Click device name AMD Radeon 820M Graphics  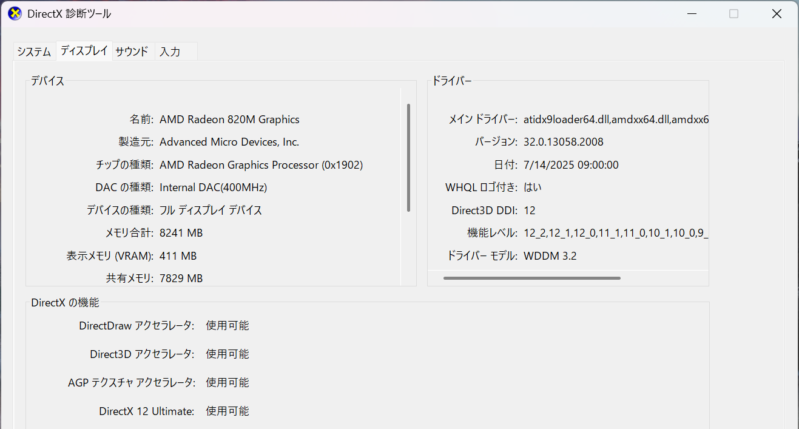[x=229, y=119]
